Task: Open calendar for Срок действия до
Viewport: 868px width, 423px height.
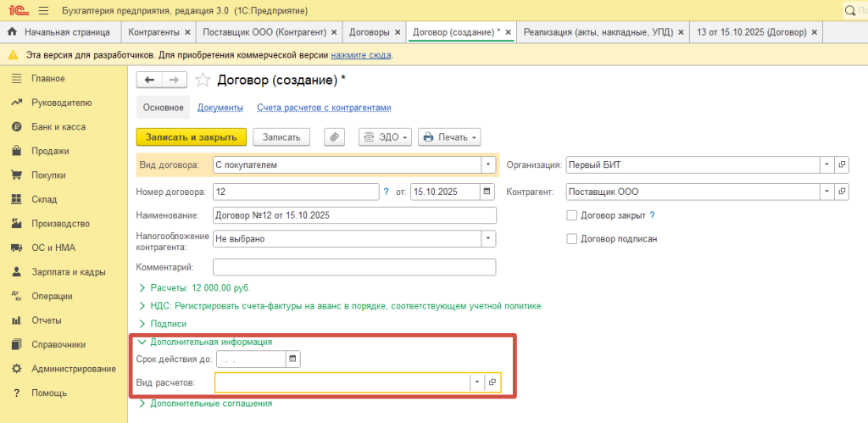Action: tap(292, 359)
